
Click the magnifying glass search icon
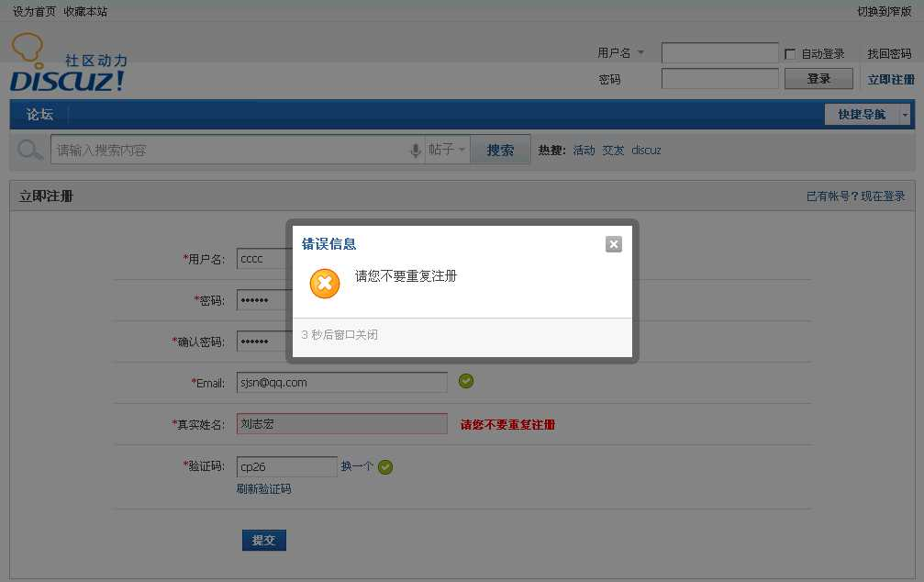click(30, 150)
